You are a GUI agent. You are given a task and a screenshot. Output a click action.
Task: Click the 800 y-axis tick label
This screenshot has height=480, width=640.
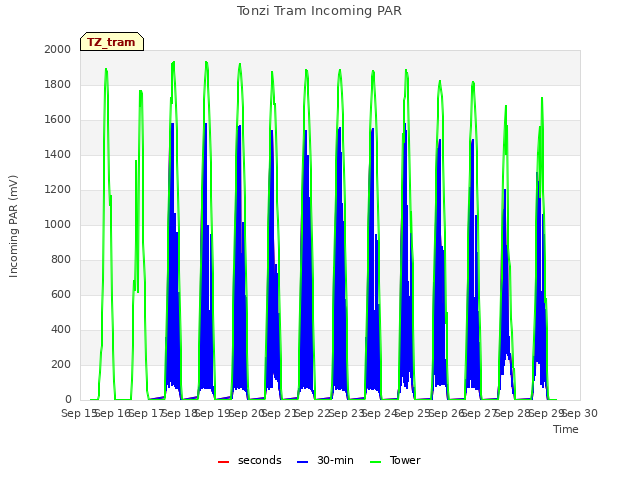pyautogui.click(x=61, y=260)
